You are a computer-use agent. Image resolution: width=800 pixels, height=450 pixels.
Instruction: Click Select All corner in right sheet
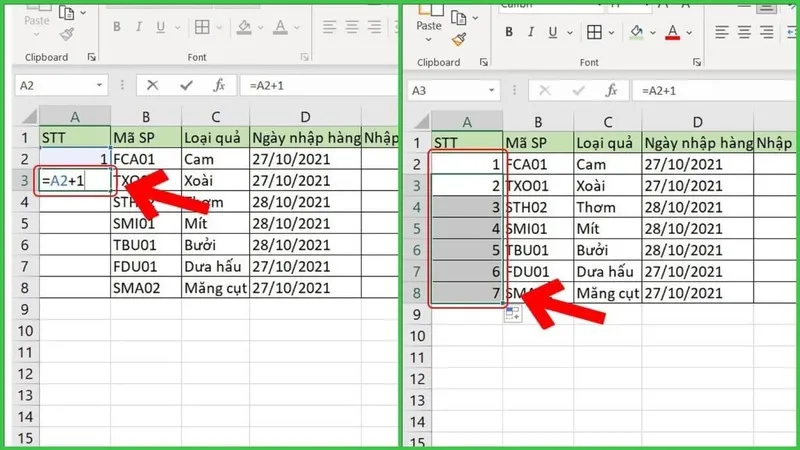click(420, 122)
